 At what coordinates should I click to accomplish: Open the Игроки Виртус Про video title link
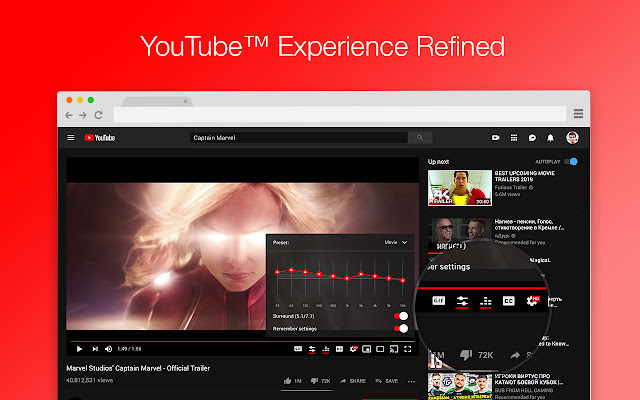coord(529,379)
